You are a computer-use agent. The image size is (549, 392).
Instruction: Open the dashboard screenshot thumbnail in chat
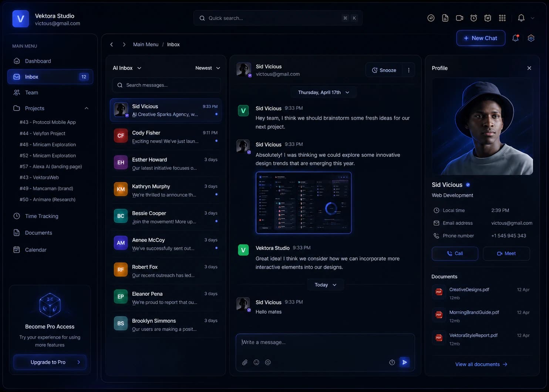[303, 203]
